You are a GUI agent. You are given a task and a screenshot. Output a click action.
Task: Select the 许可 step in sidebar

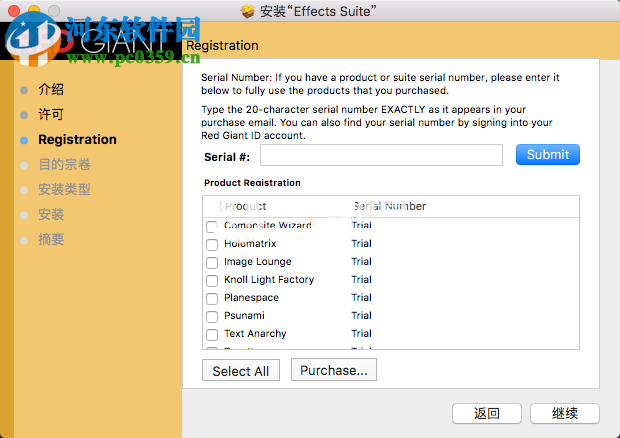point(51,115)
